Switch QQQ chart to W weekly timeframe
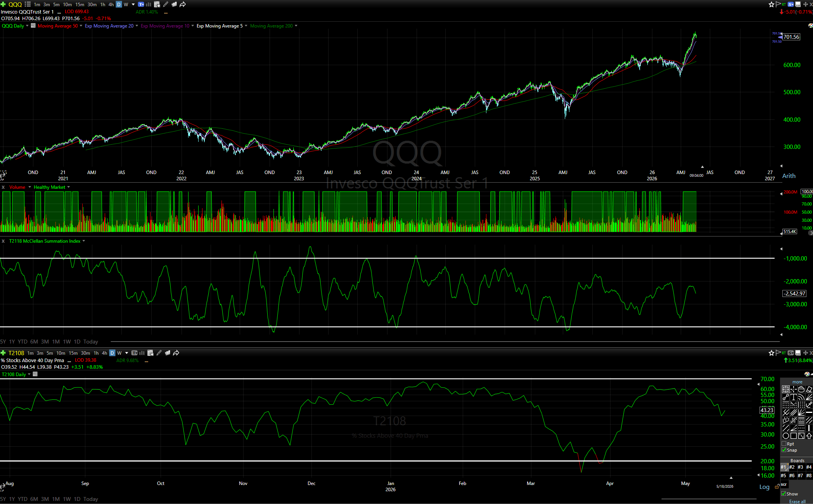This screenshot has height=504, width=813. tap(126, 5)
